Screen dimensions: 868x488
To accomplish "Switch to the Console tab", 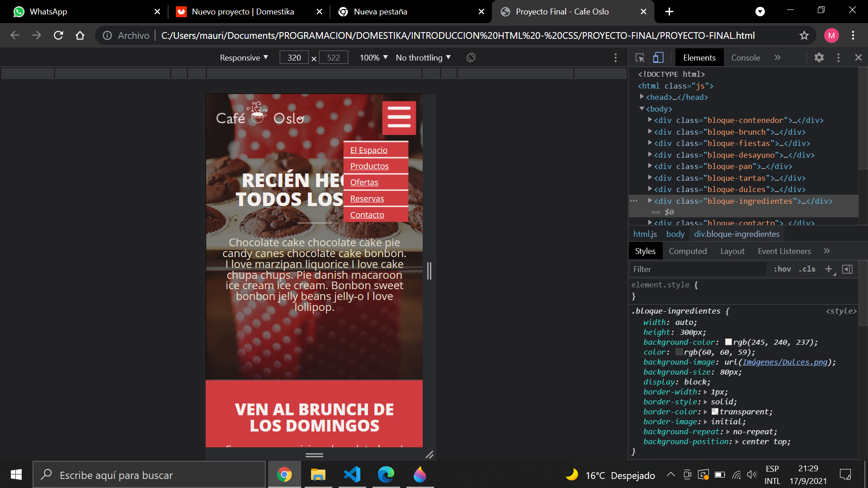I will (x=745, y=58).
